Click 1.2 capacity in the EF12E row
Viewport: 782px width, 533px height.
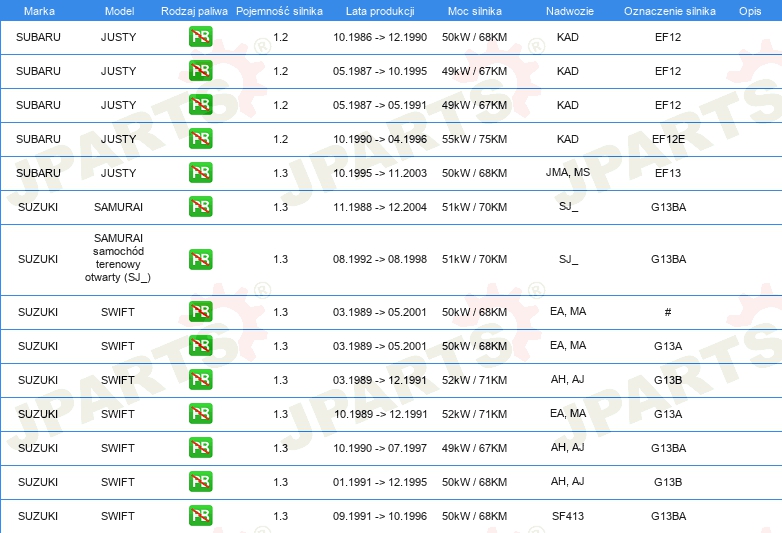click(281, 139)
